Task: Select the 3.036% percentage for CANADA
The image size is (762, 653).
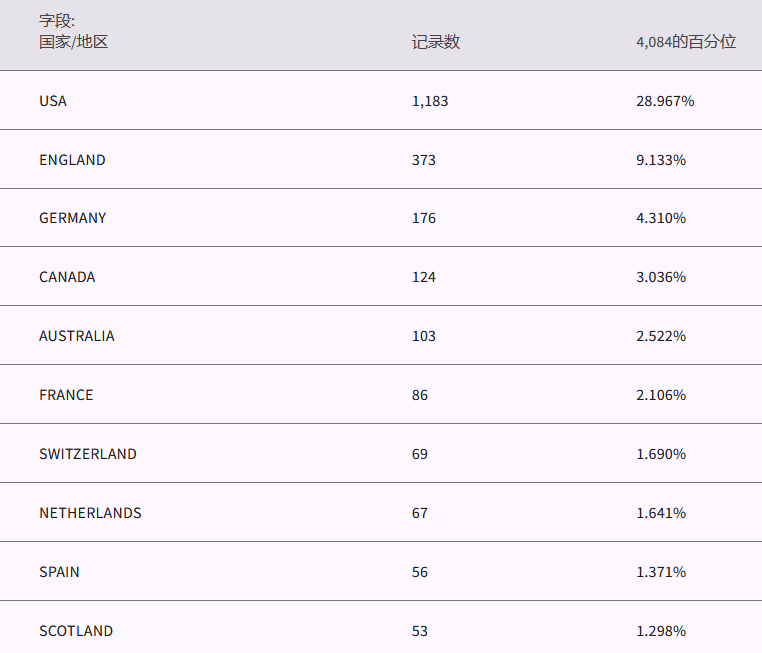Action: tap(661, 277)
